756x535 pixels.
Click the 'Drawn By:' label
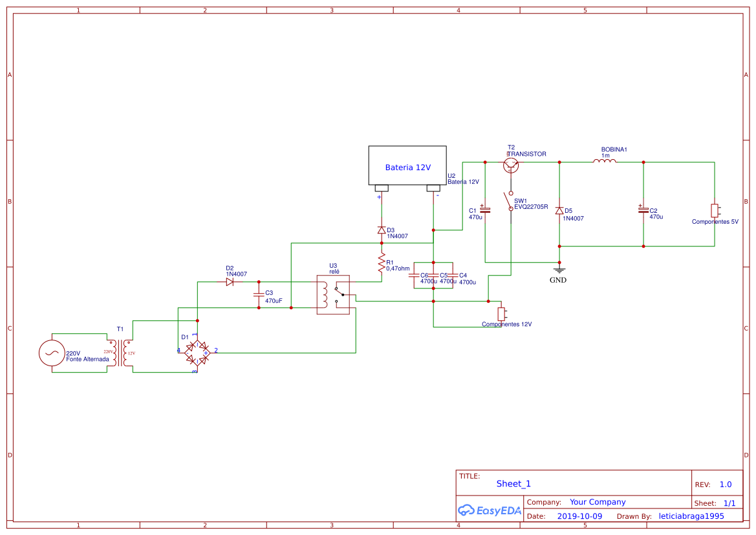(x=634, y=516)
